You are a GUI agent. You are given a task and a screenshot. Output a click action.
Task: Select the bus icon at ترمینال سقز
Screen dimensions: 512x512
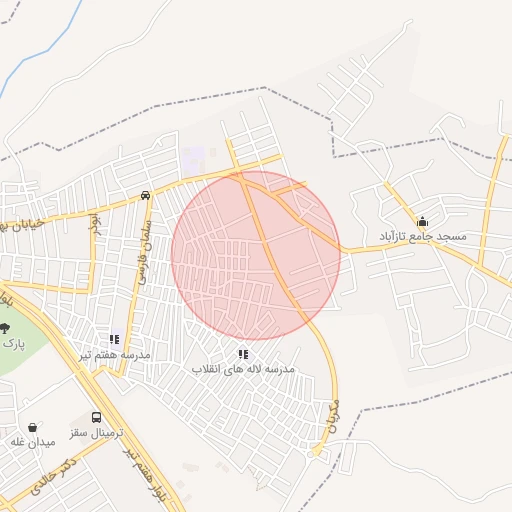pyautogui.click(x=96, y=417)
